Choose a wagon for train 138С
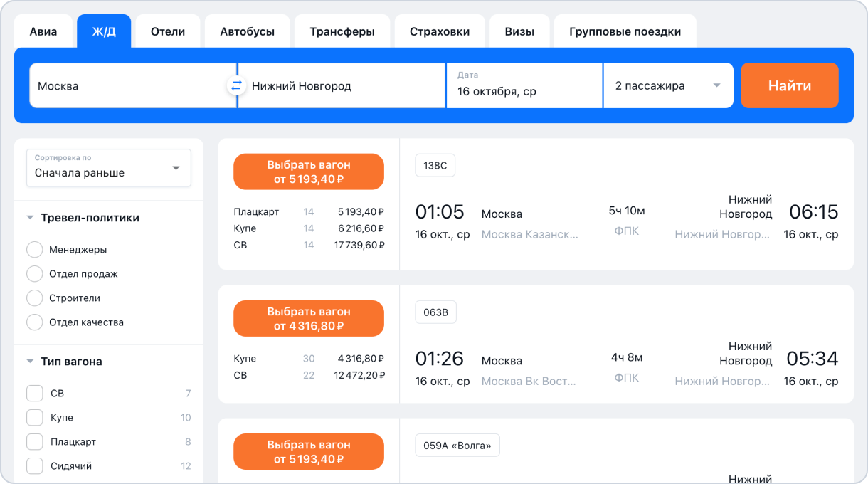Viewport: 868px width, 484px height. point(309,172)
